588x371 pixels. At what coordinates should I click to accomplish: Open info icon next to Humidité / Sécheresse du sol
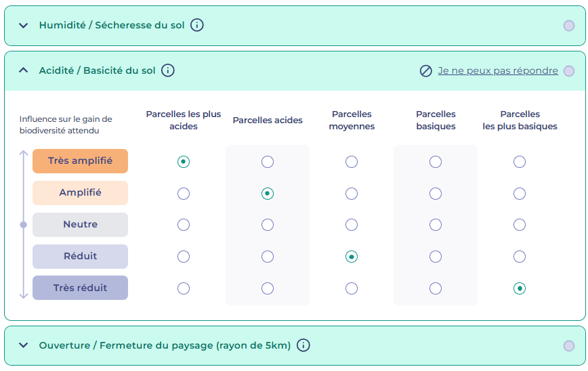coord(197,25)
